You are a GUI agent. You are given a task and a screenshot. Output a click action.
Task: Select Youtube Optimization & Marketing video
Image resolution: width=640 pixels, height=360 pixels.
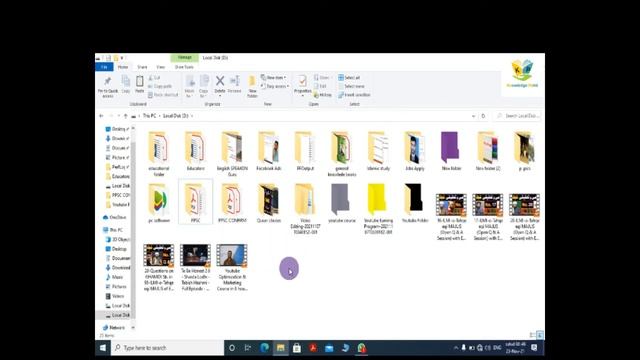(232, 267)
